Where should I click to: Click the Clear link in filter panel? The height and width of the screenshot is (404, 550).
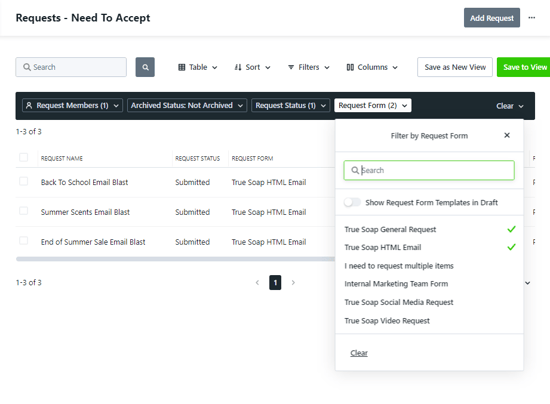point(359,353)
